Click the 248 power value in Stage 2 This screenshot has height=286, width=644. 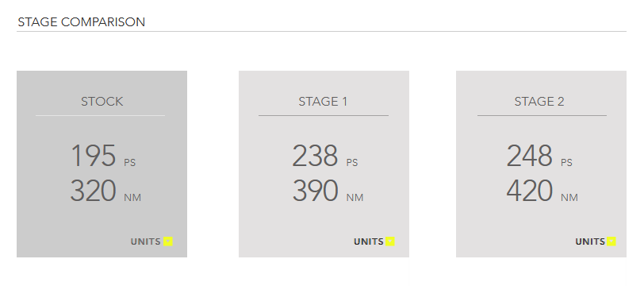click(x=530, y=156)
